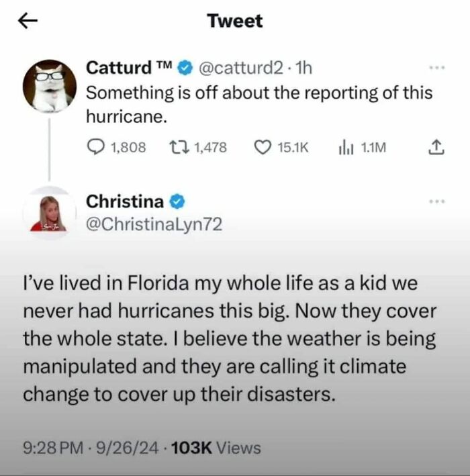Click the 9:28 PM tweet timestamp
This screenshot has width=470, height=476.
pos(48,447)
